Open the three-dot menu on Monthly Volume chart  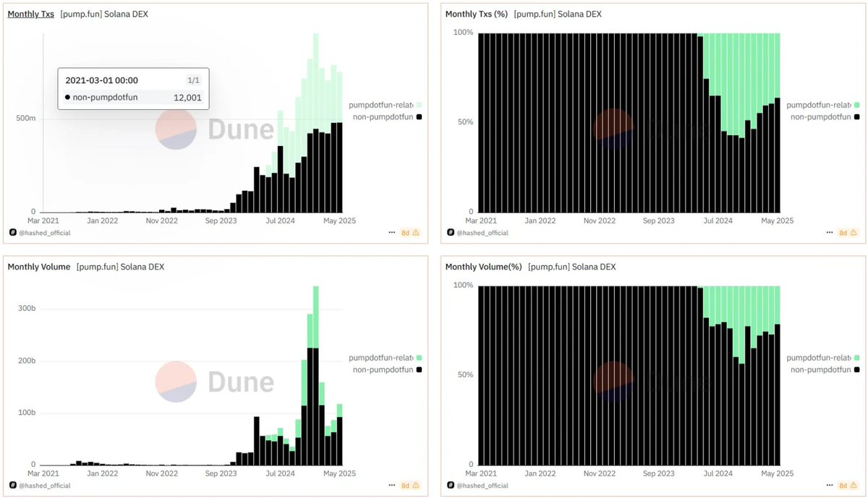click(391, 486)
